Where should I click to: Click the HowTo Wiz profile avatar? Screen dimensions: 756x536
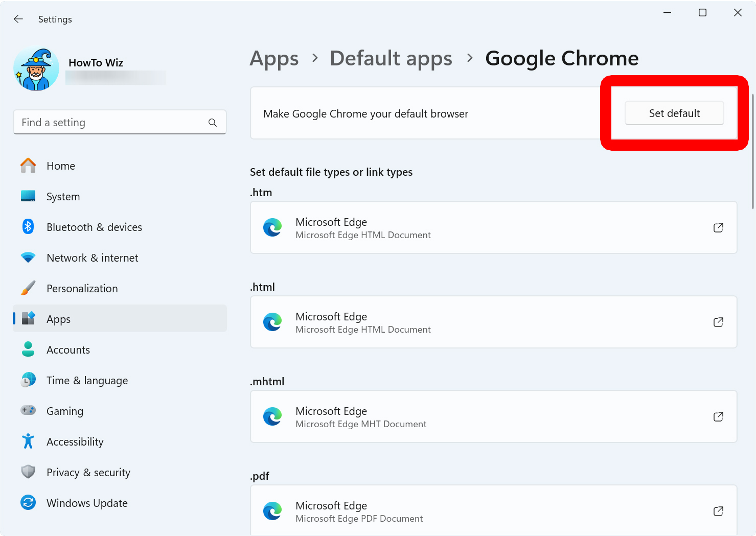click(x=36, y=67)
